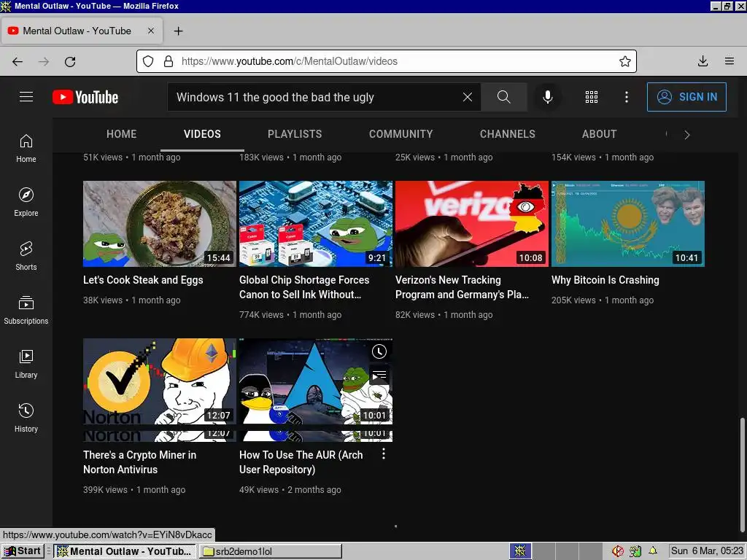Viewport: 747px width, 560px height.
Task: Select Mental Outlaw YouTube taskbar button
Action: coord(125,551)
